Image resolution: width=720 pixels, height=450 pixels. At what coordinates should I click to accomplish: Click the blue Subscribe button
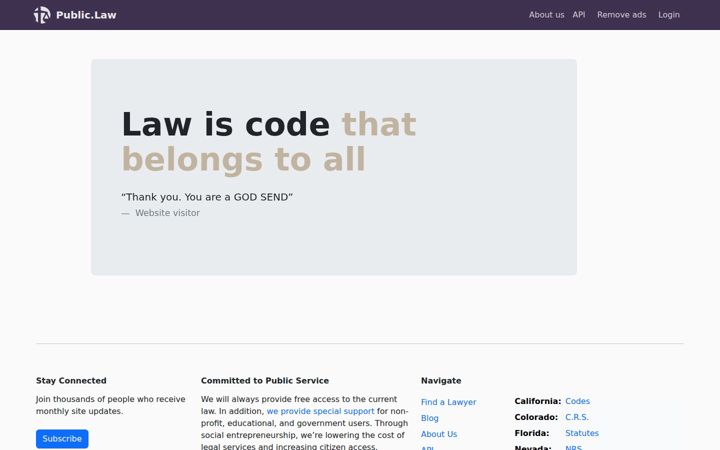(62, 439)
